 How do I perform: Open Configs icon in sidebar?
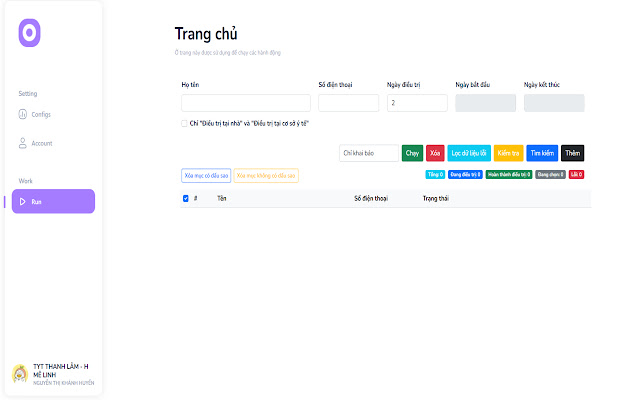[x=22, y=114]
